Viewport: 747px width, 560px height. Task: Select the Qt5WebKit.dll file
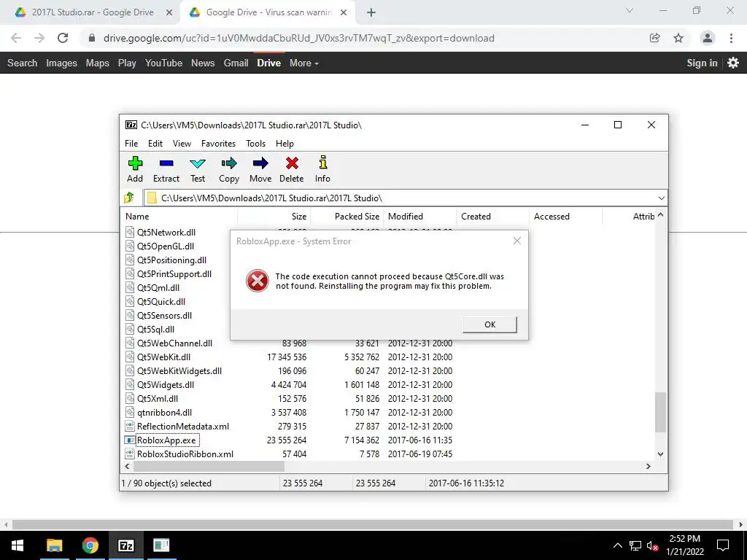click(x=163, y=357)
